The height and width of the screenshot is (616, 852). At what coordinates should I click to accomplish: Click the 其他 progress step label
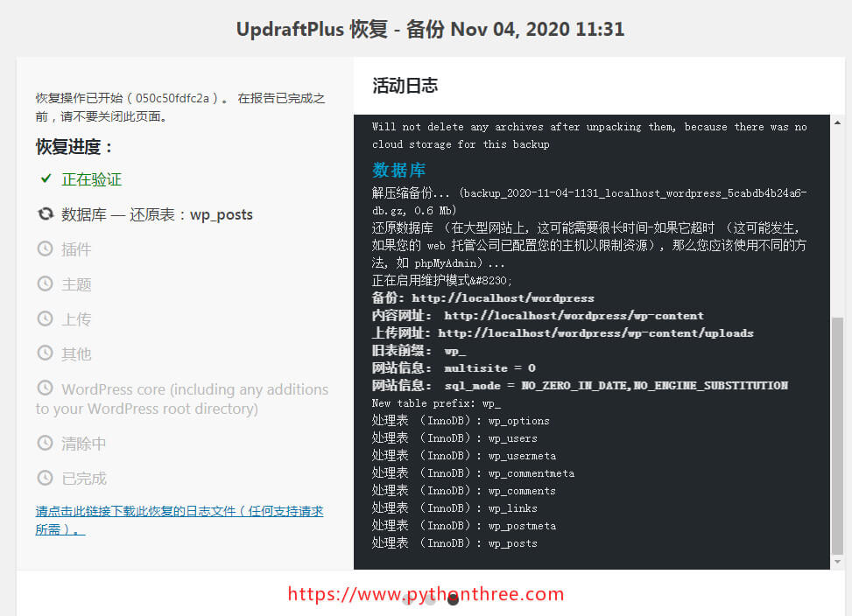(x=76, y=353)
